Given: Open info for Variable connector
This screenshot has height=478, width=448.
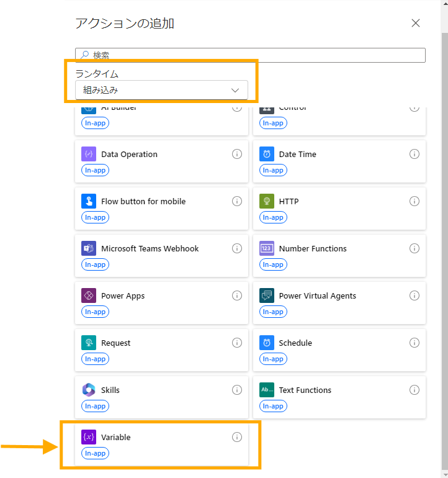Looking at the screenshot, I should point(237,437).
